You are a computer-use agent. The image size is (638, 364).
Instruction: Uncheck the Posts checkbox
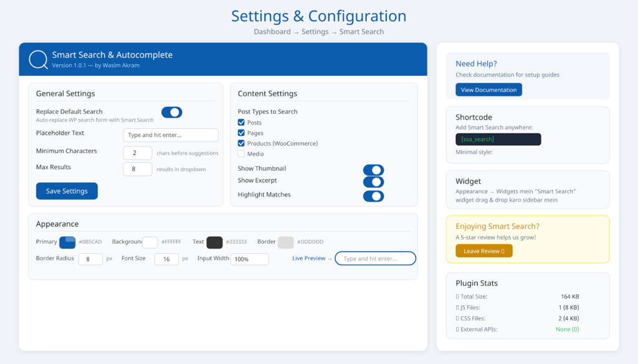(240, 123)
